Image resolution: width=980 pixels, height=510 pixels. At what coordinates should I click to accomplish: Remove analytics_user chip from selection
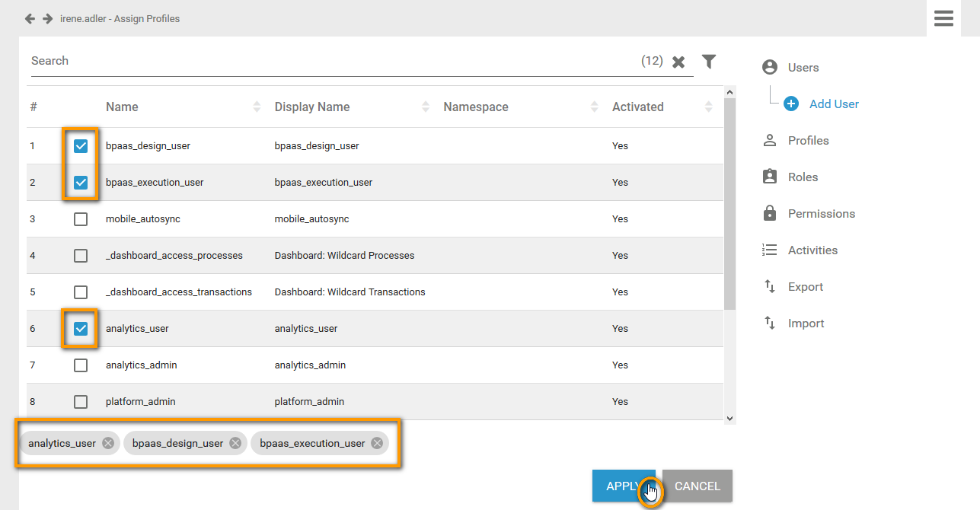108,443
